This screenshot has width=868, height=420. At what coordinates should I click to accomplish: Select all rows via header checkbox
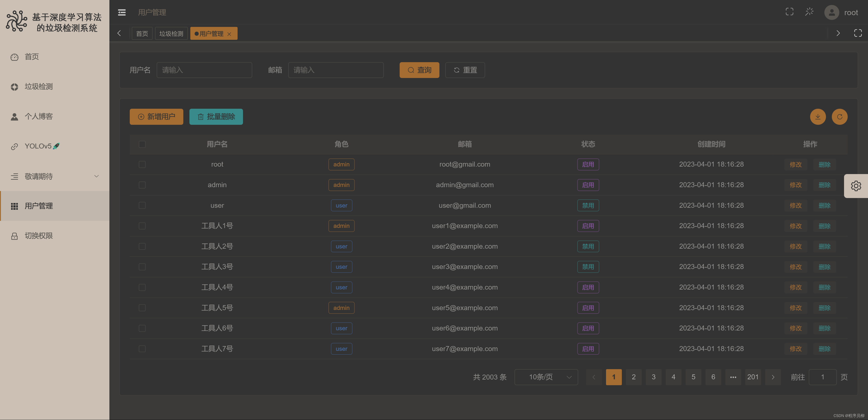click(142, 144)
